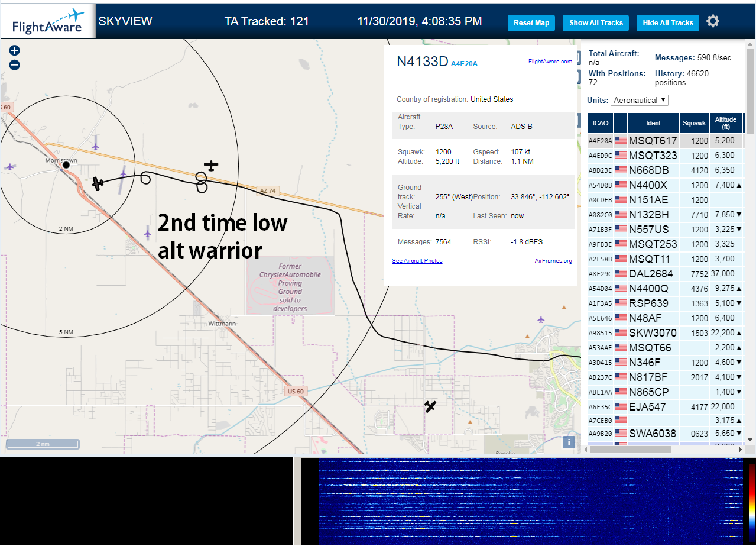The image size is (756, 546).
Task: Click sidebar scroll-right arrow
Action: click(741, 450)
